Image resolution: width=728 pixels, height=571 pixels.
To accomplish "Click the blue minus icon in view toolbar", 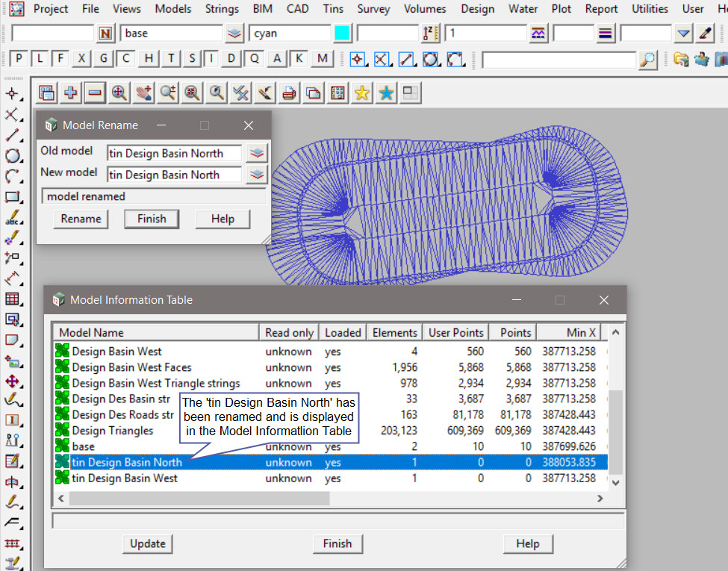I will point(94,93).
